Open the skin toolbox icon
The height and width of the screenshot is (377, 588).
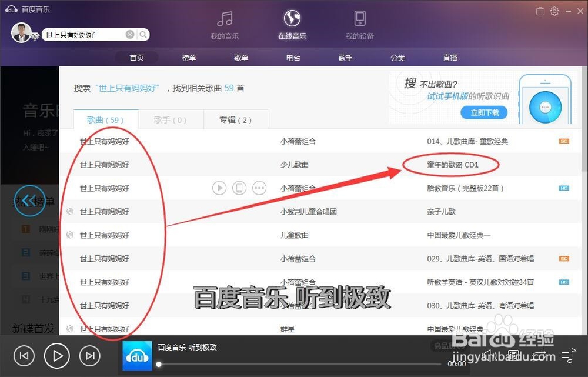pyautogui.click(x=540, y=11)
